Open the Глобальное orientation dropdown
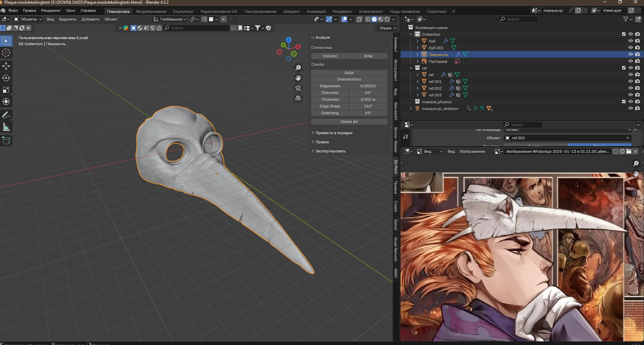The height and width of the screenshot is (345, 644). point(170,19)
